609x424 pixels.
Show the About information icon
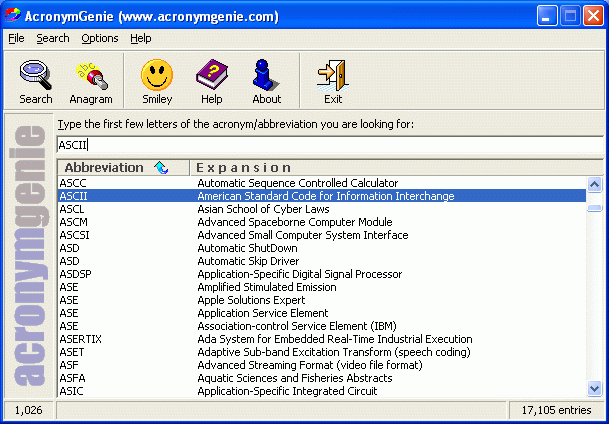tap(267, 82)
